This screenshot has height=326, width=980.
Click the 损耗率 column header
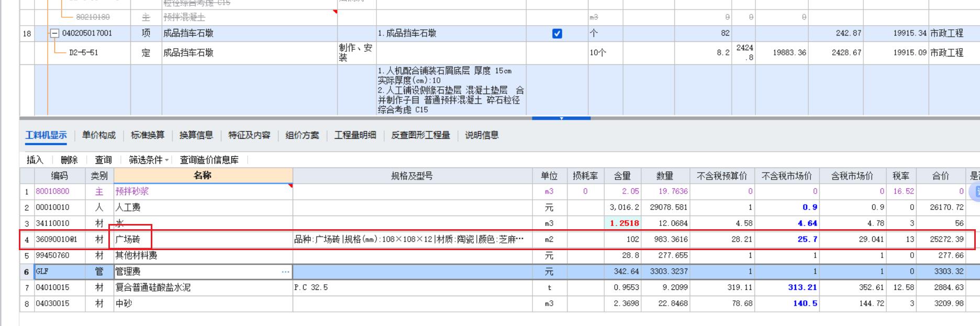[585, 176]
